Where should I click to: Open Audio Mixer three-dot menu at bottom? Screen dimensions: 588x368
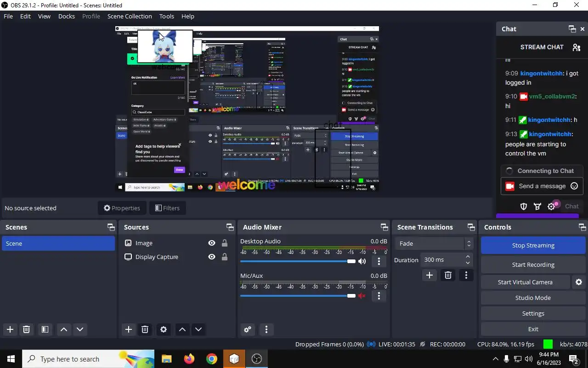[266, 329]
